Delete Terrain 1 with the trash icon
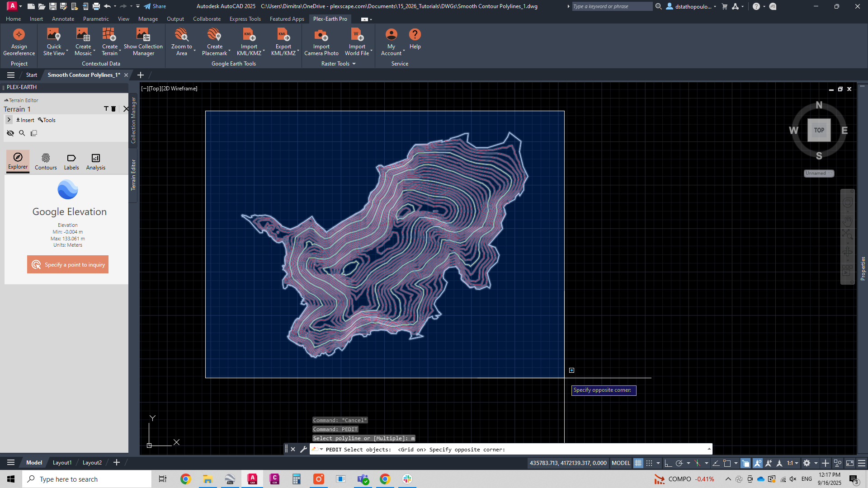Image resolution: width=868 pixels, height=488 pixels. tap(113, 109)
